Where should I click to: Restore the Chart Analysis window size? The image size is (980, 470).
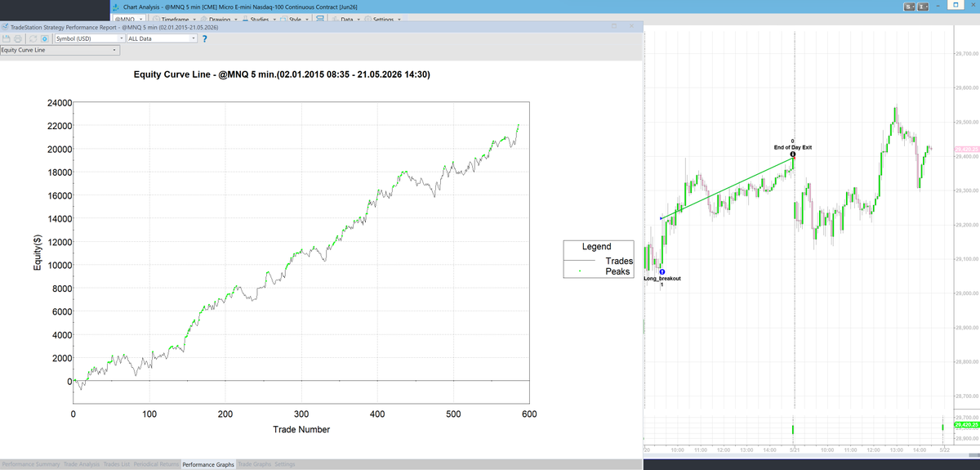pos(955,6)
